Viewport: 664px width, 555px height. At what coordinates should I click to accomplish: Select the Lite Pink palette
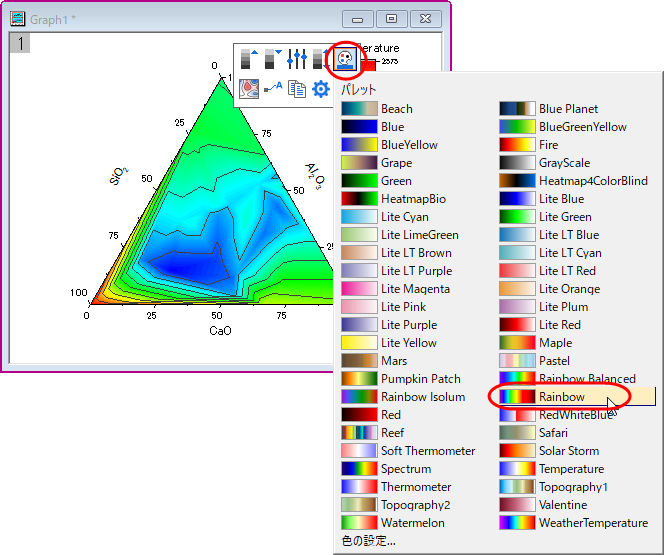coord(384,306)
